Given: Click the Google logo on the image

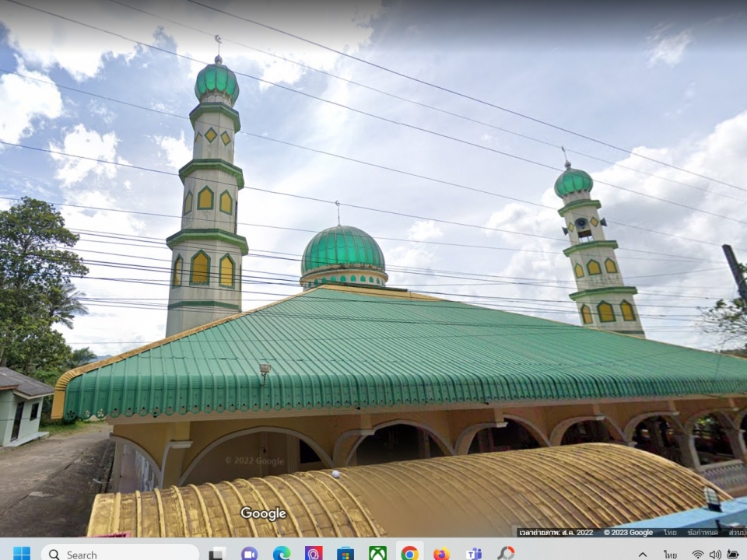Looking at the screenshot, I should [x=263, y=514].
